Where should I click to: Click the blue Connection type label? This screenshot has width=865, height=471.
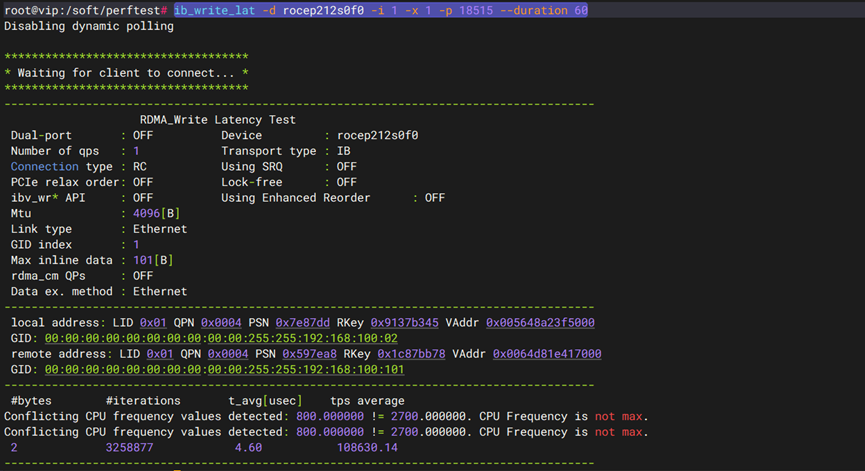pyautogui.click(x=44, y=167)
